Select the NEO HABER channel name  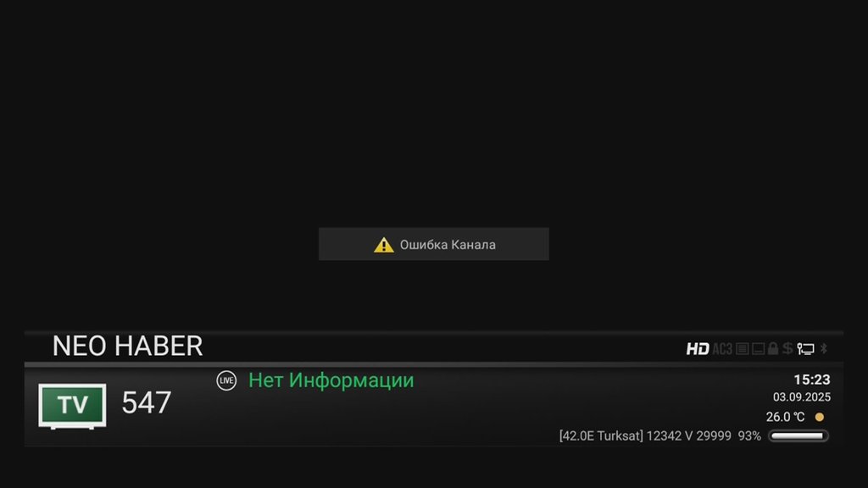pos(128,347)
